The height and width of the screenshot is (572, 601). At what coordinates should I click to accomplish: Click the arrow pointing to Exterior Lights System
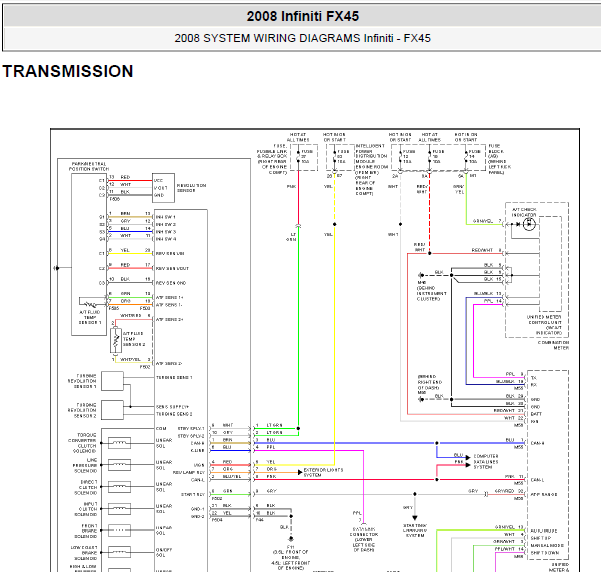300,472
